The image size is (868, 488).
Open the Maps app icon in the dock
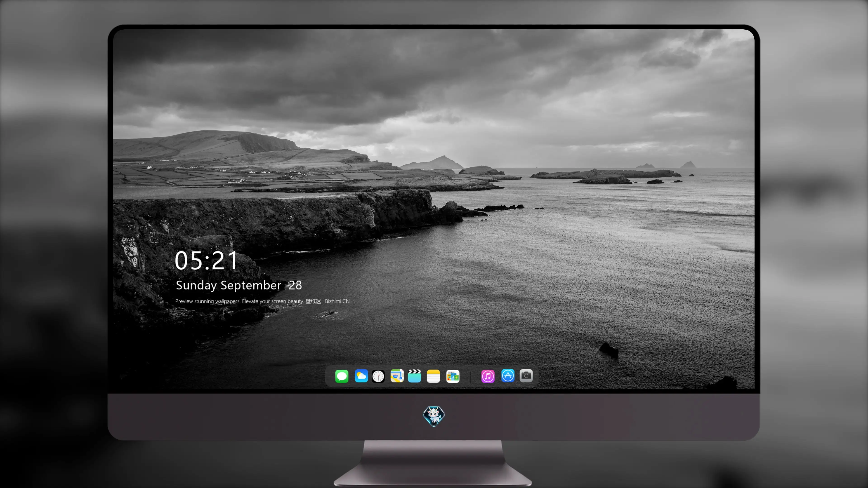click(x=397, y=376)
